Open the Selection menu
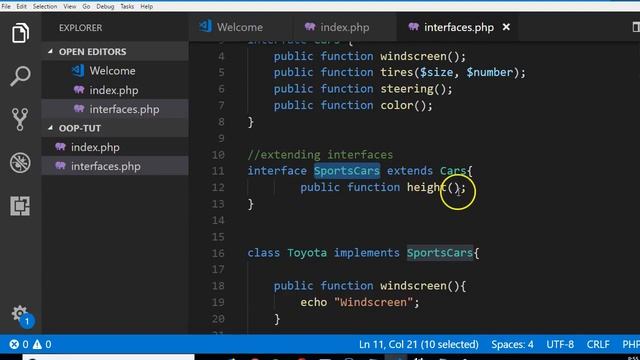This screenshot has height=360, width=640. pos(45,7)
